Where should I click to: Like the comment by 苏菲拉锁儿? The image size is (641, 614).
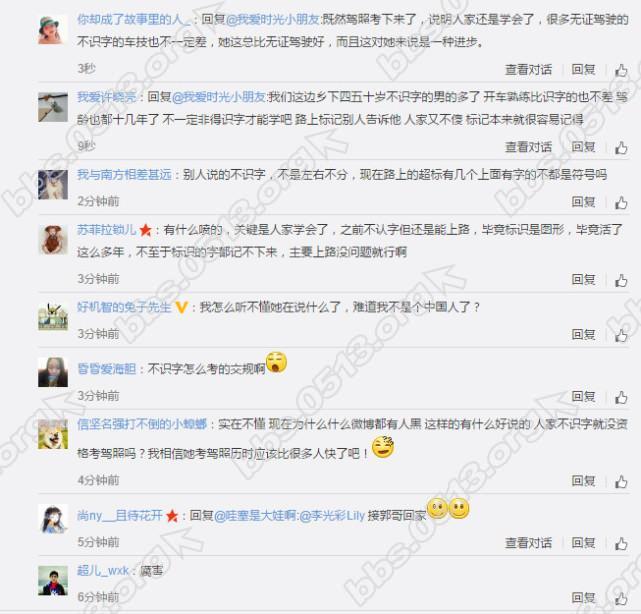click(621, 280)
